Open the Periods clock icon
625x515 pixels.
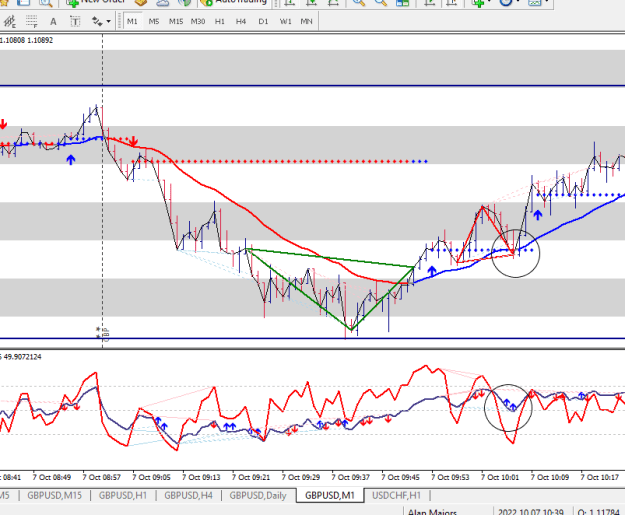pyautogui.click(x=506, y=3)
